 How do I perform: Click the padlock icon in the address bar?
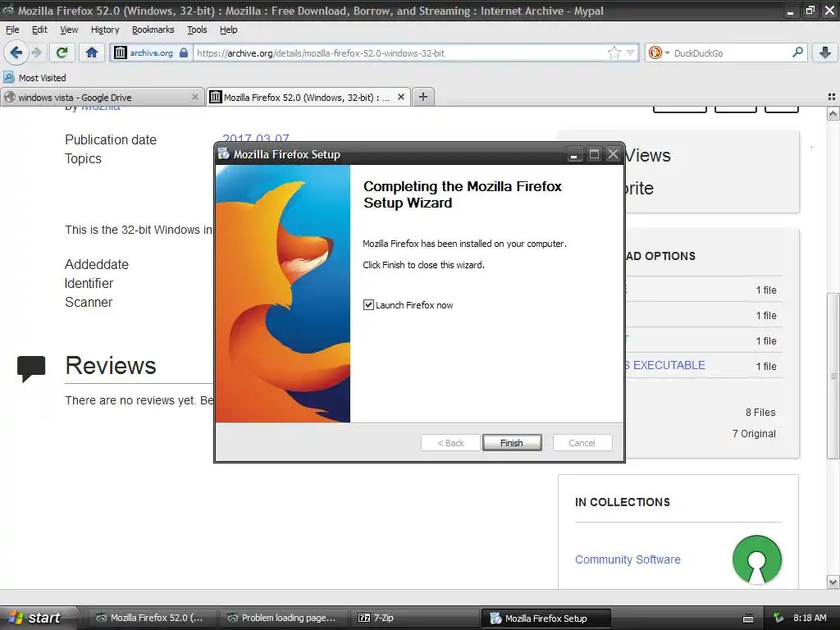pos(184,52)
